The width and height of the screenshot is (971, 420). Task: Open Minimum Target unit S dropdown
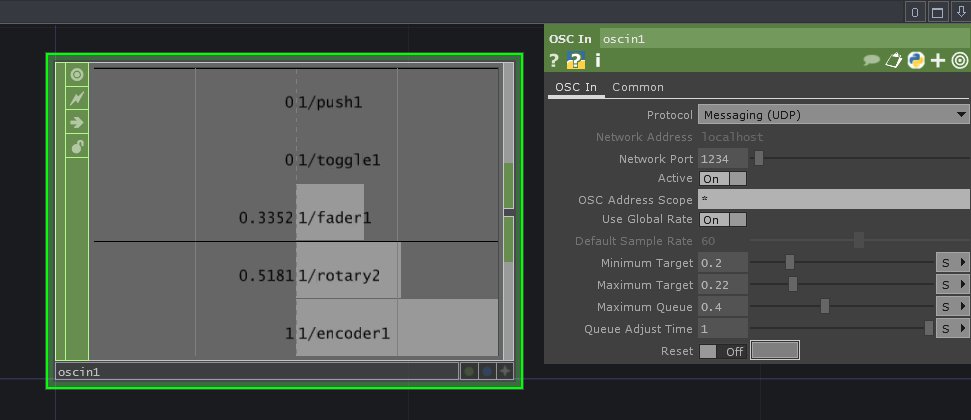[951, 263]
